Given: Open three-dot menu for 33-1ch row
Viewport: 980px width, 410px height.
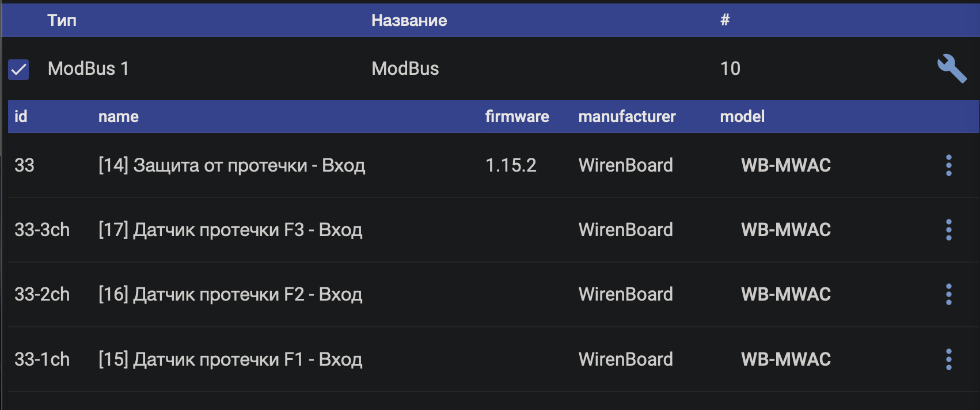Looking at the screenshot, I should [948, 359].
